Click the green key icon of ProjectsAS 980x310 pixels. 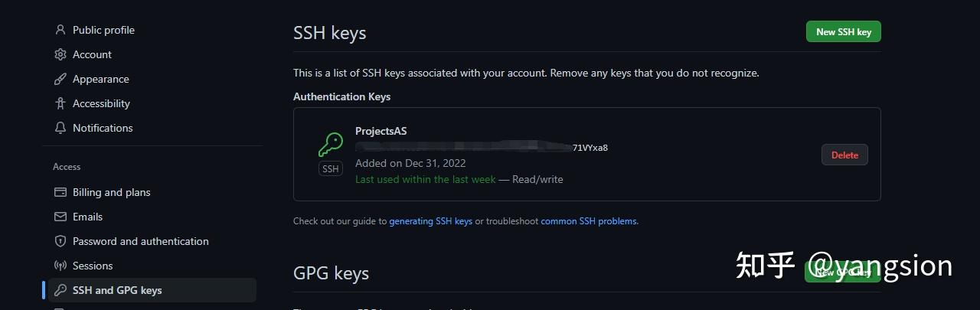click(x=330, y=145)
